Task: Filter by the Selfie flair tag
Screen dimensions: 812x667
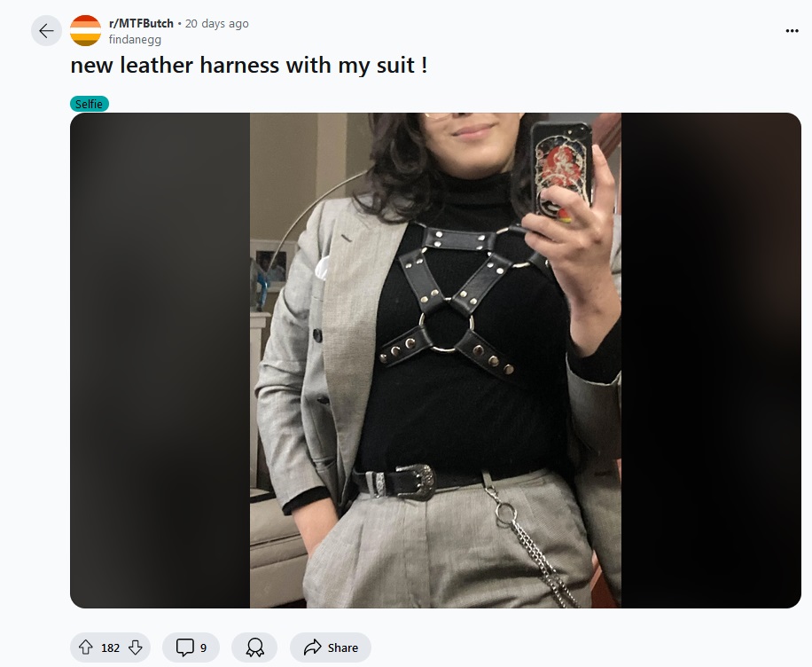Action: [x=89, y=104]
